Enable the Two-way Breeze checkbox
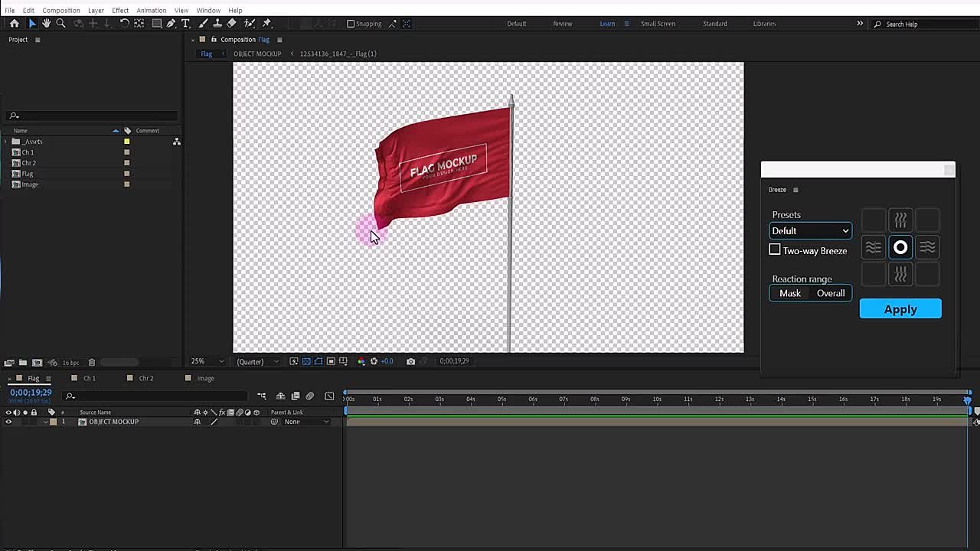This screenshot has width=980, height=551. (x=775, y=250)
